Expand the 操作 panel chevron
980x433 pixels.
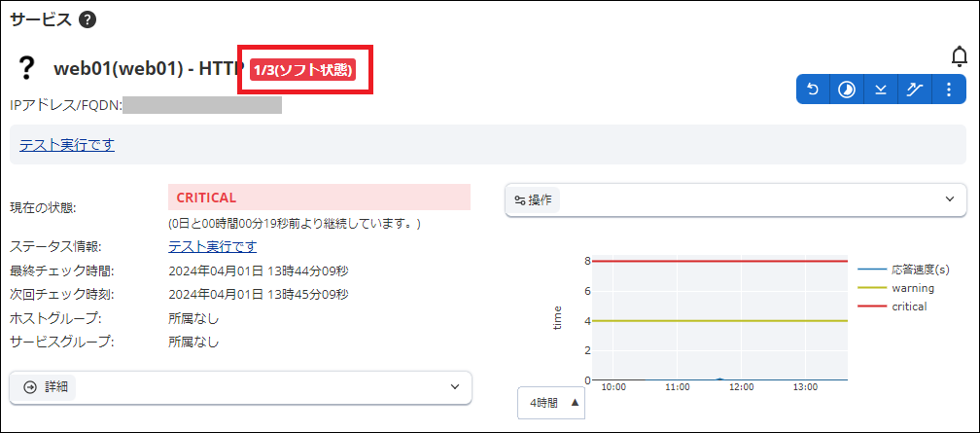pyautogui.click(x=950, y=199)
